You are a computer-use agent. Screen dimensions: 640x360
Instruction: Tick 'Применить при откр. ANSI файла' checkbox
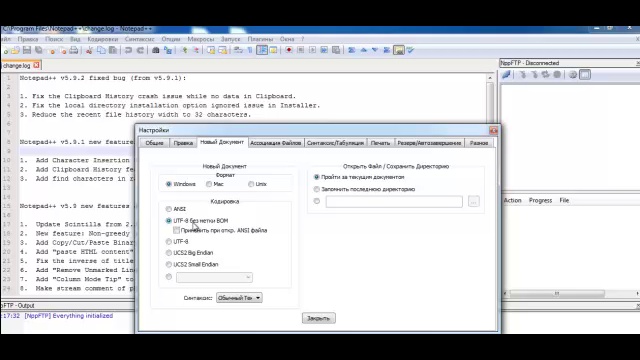tap(176, 230)
